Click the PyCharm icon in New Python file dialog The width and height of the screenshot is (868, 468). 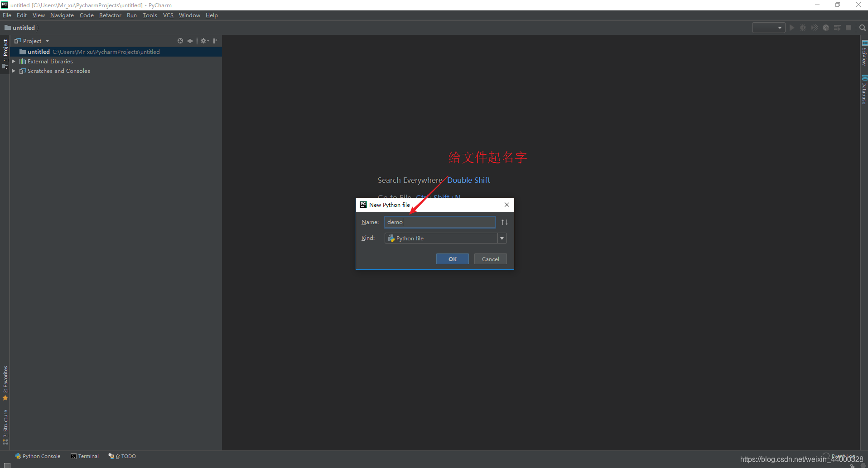pyautogui.click(x=363, y=205)
